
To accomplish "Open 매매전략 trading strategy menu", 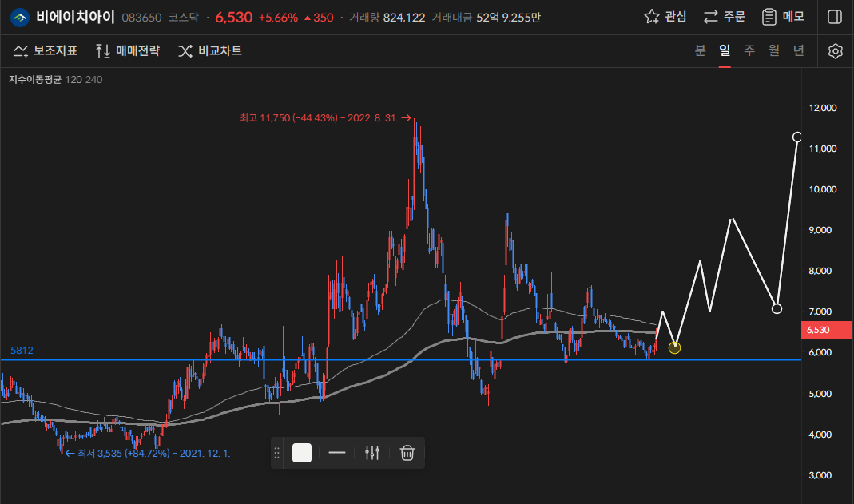I will click(x=128, y=50).
